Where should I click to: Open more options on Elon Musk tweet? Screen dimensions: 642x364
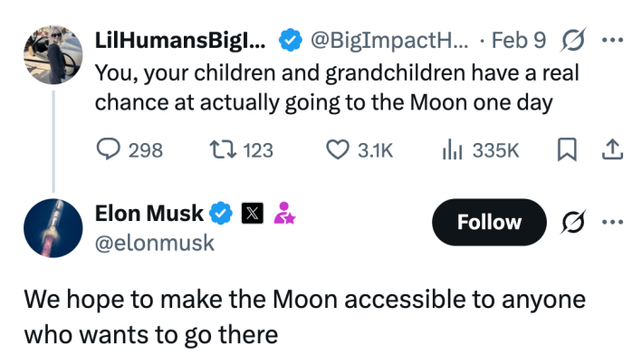pos(612,223)
